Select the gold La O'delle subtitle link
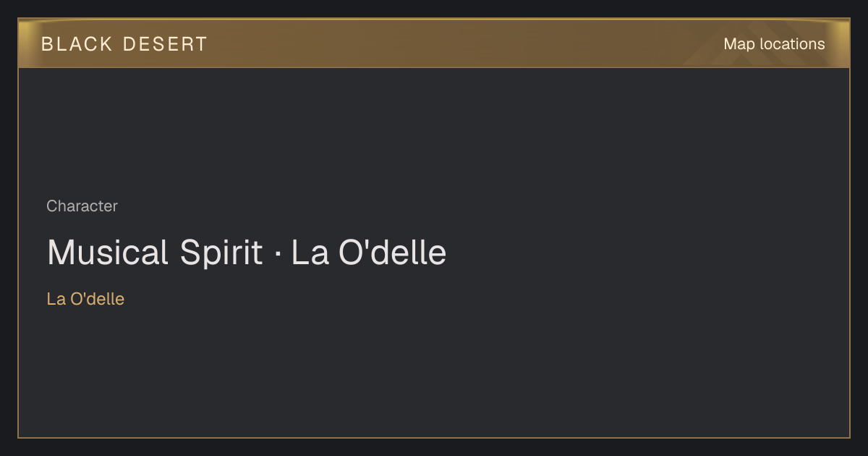868x456 pixels. (85, 299)
